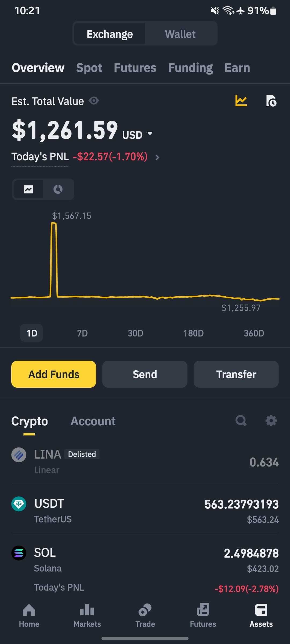Expand Today's PNL details chevron

tap(158, 157)
